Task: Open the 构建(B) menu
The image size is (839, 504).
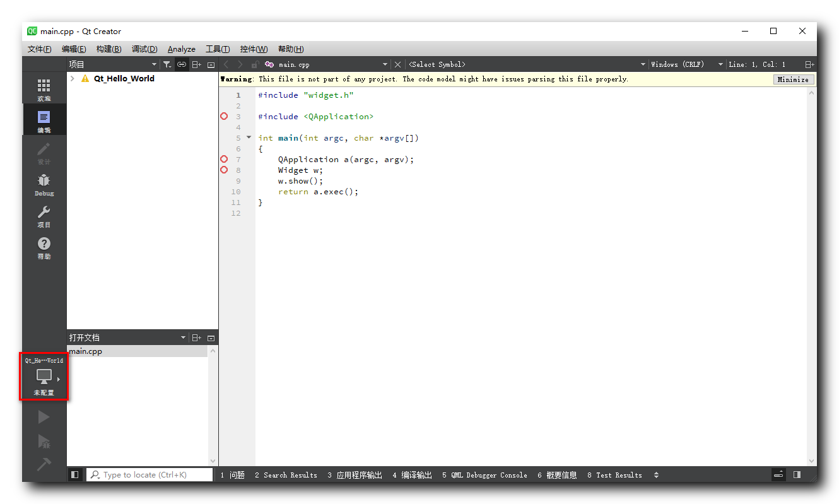Action: click(109, 49)
